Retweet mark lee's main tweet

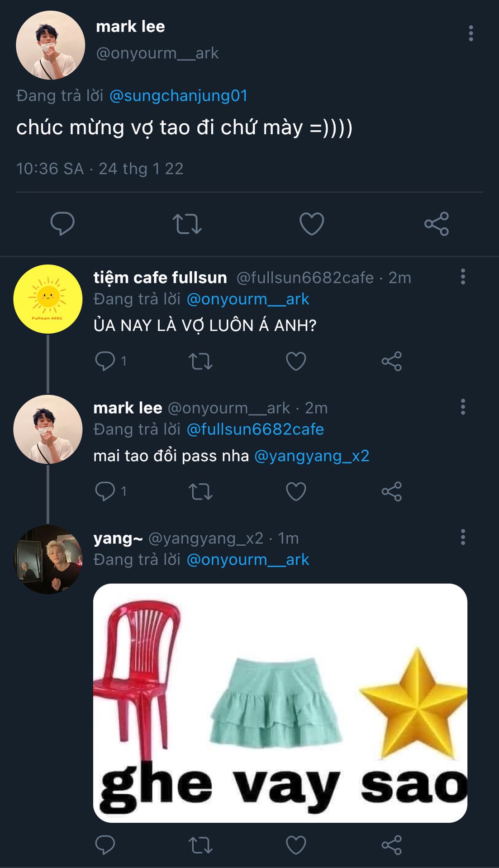pos(187,224)
